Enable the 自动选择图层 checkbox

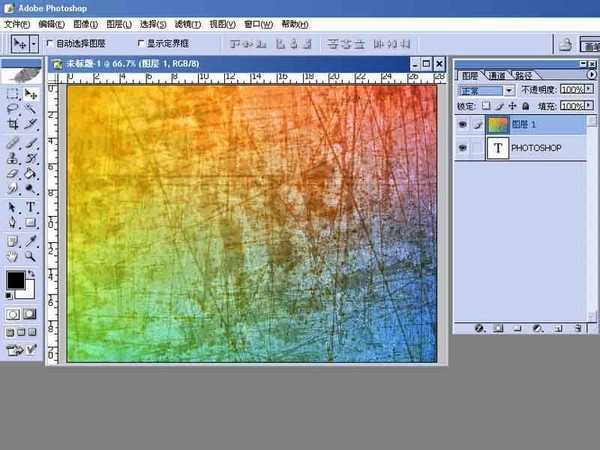[x=51, y=44]
